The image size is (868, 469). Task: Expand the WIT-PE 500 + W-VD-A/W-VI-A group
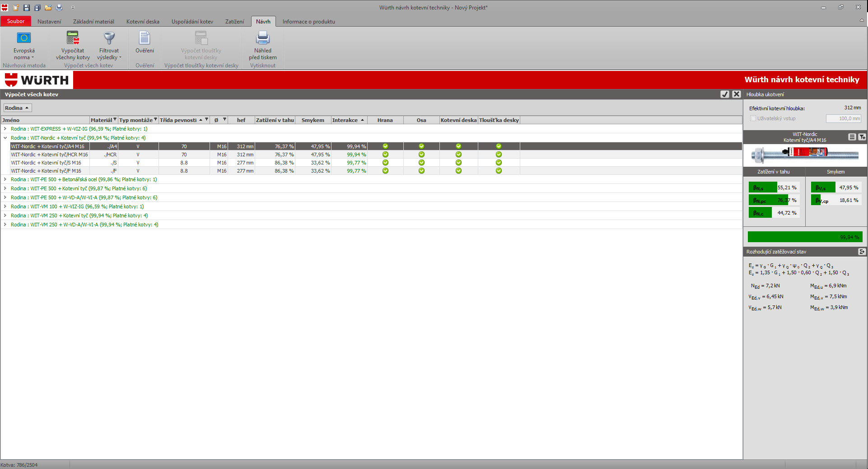5,197
